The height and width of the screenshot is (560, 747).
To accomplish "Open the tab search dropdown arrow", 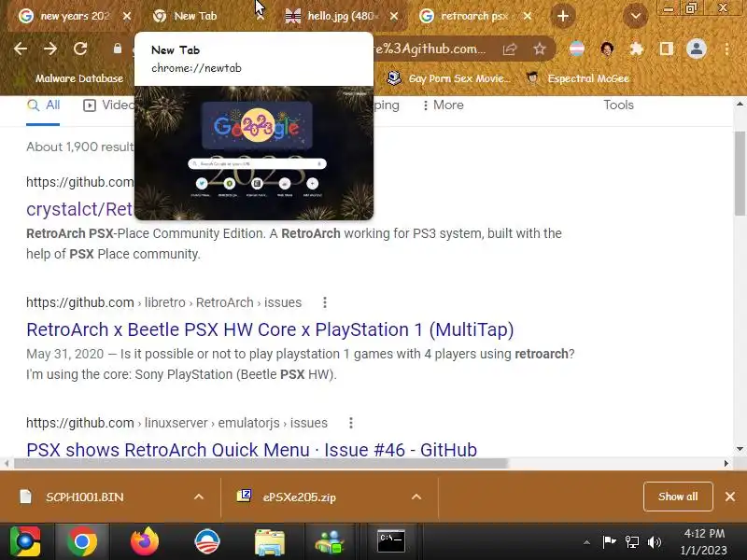I will coord(636,16).
